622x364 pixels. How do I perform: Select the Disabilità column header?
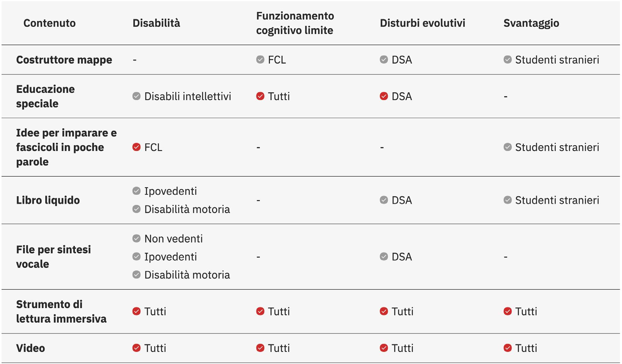click(x=156, y=23)
